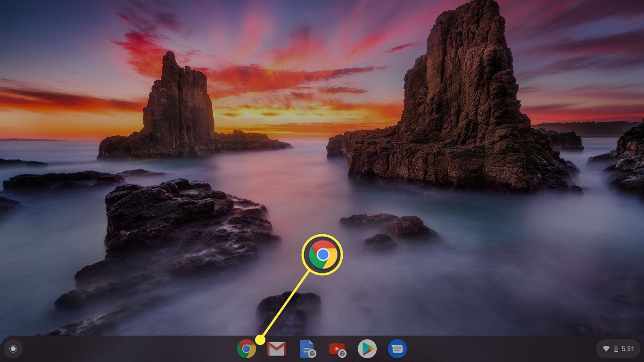Image resolution: width=644 pixels, height=362 pixels.
Task: Launch Google Play Store
Action: (367, 349)
